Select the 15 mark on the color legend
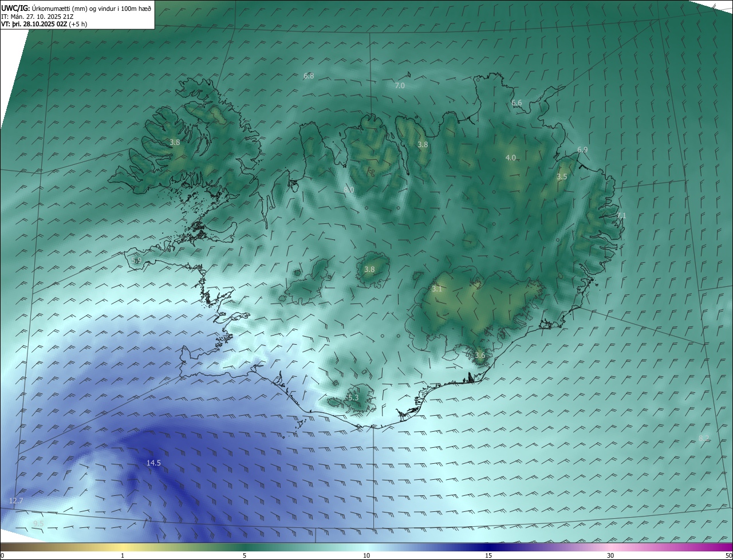 (x=488, y=555)
